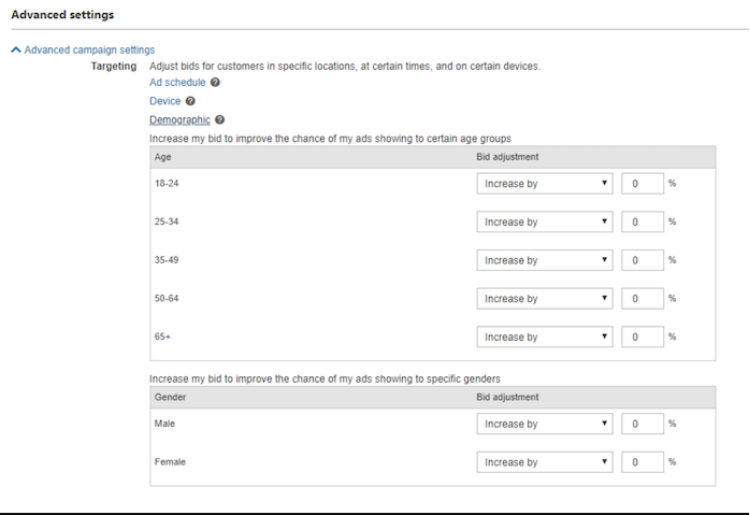This screenshot has width=750, height=515.
Task: Click help icon next to Device
Action: coord(190,101)
